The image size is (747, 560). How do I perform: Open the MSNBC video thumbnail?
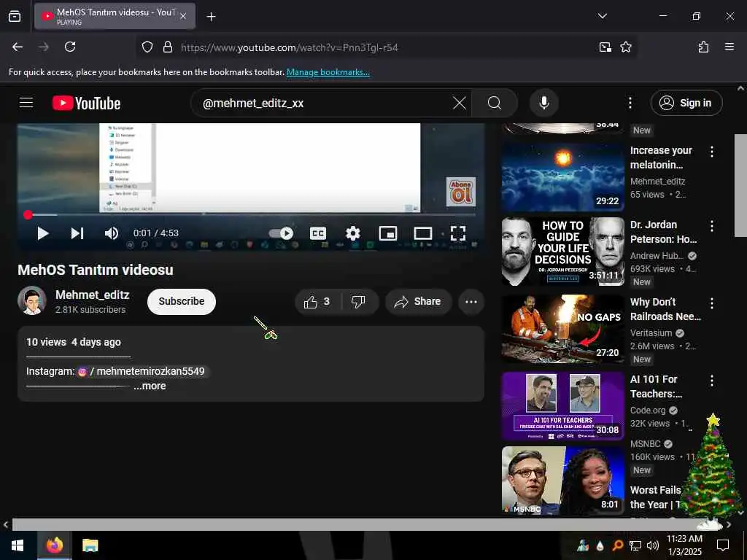(x=562, y=480)
